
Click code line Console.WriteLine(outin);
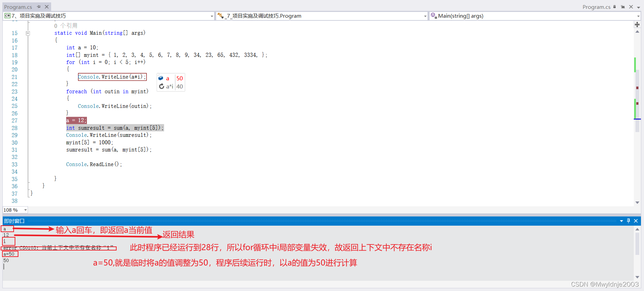pos(115,106)
